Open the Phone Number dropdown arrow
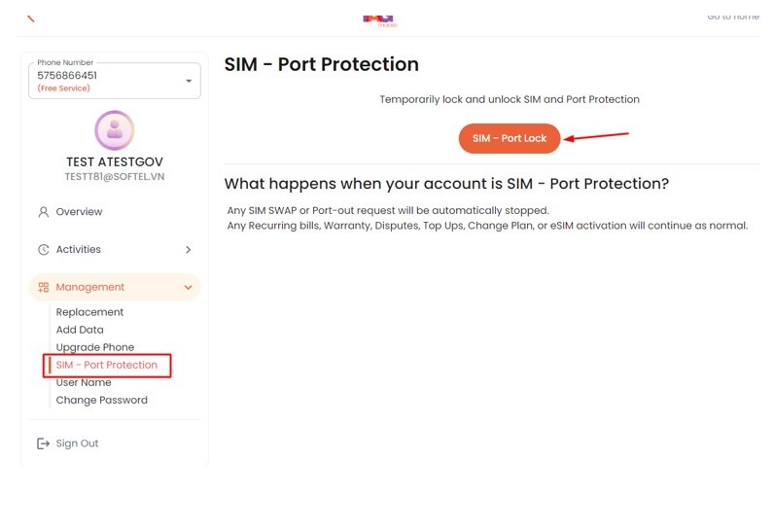The image size is (774, 532). pyautogui.click(x=189, y=81)
